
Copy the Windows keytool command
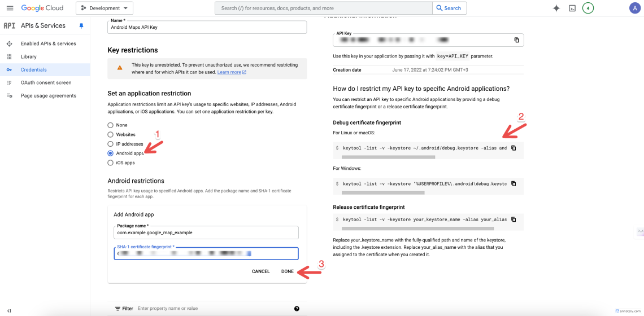[514, 183]
